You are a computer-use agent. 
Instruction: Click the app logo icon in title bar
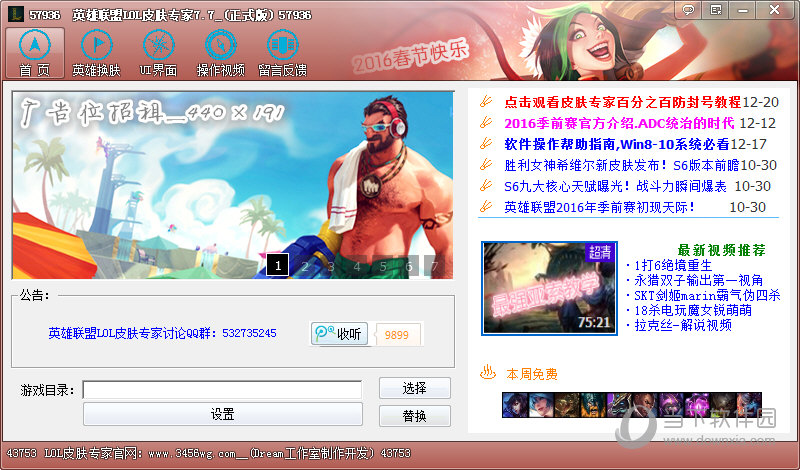[16, 14]
